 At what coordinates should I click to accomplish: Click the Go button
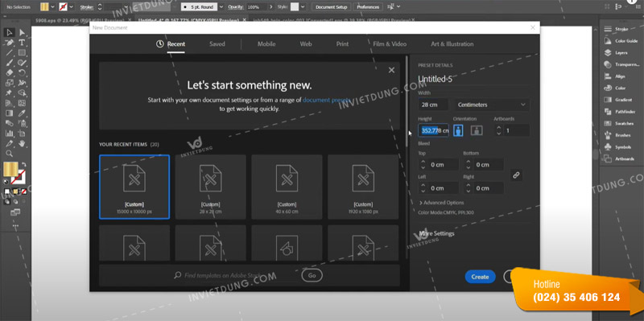coord(312,275)
